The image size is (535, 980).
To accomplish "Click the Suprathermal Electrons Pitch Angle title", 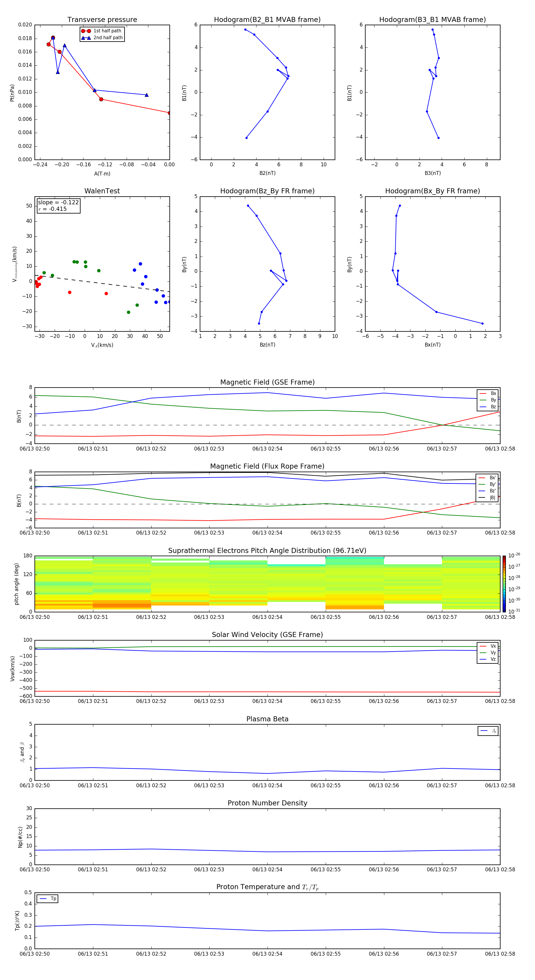I will (267, 551).
